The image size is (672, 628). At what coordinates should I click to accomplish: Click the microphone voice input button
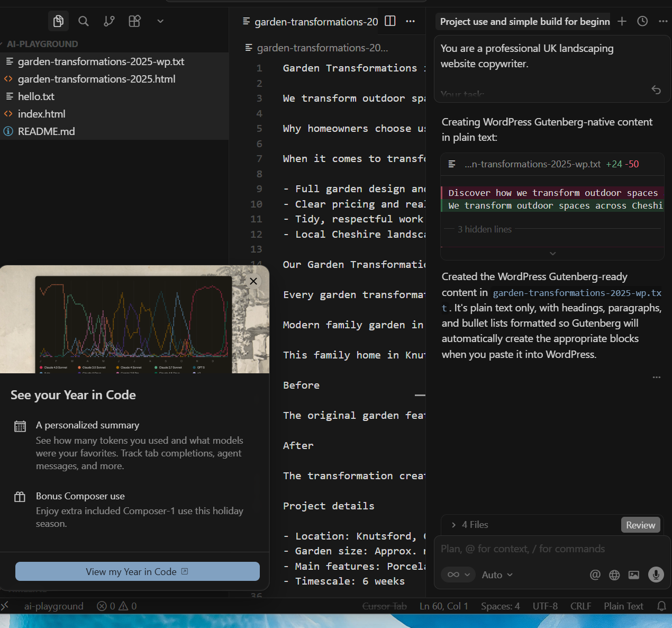(656, 575)
